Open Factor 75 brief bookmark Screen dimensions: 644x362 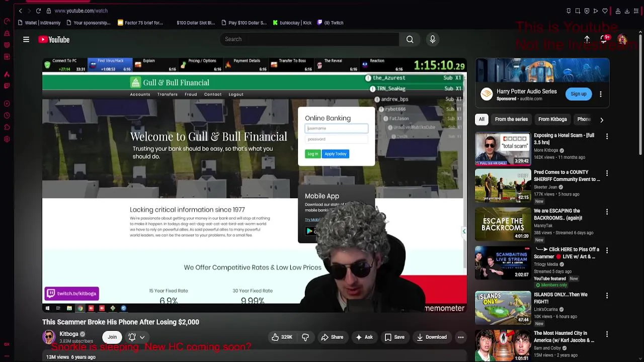pos(140,23)
